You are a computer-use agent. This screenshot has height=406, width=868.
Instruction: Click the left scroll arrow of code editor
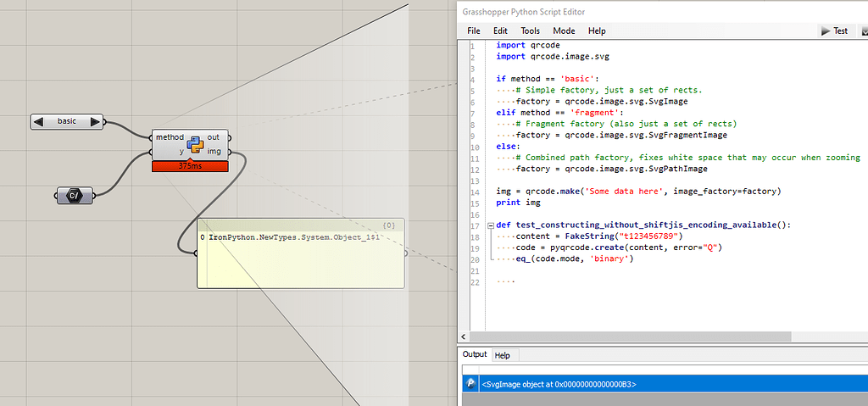464,336
